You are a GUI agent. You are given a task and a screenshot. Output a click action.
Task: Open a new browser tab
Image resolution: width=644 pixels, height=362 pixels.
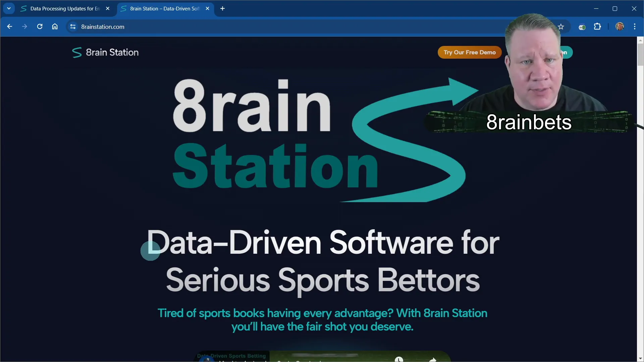[x=222, y=8]
